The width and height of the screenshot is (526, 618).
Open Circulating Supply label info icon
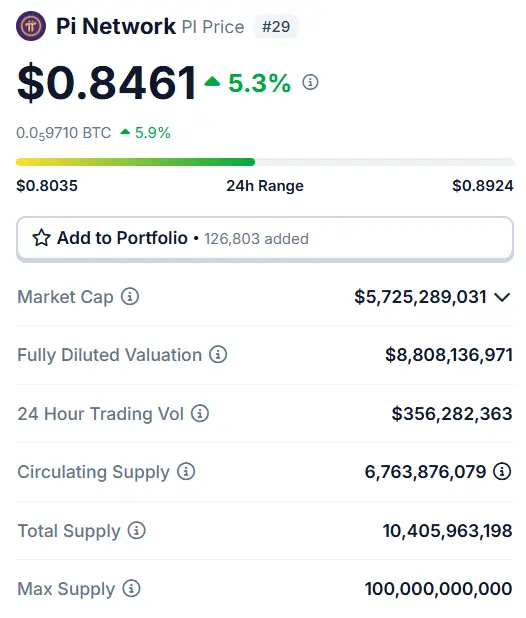pos(186,471)
